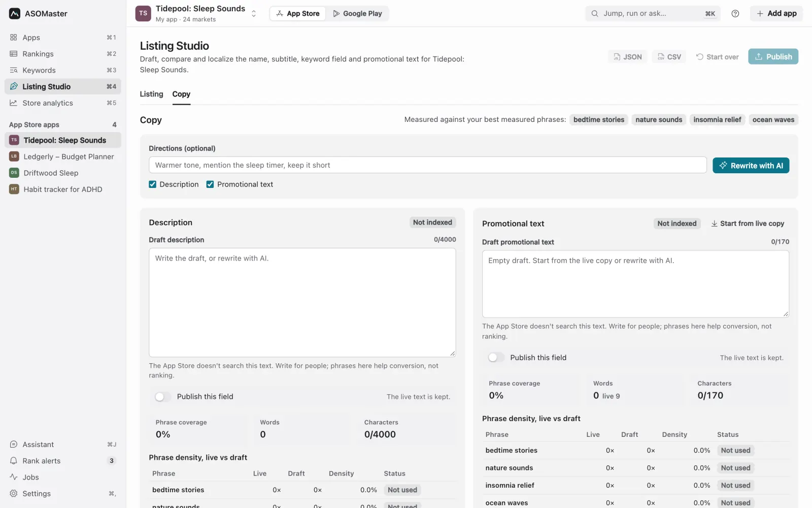The height and width of the screenshot is (508, 812).
Task: Click the Add app button
Action: tap(776, 14)
